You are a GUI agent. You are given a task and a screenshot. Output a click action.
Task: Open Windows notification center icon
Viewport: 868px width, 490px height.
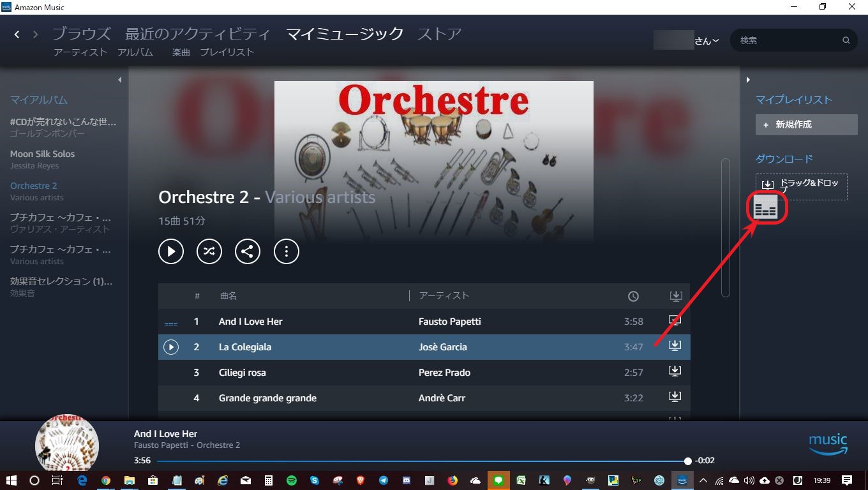coord(847,480)
